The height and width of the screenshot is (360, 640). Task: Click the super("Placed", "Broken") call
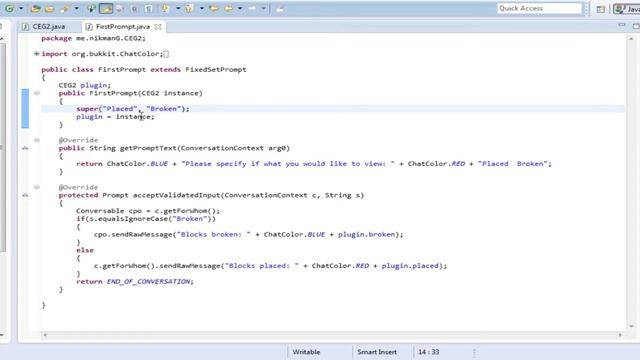[x=133, y=109]
